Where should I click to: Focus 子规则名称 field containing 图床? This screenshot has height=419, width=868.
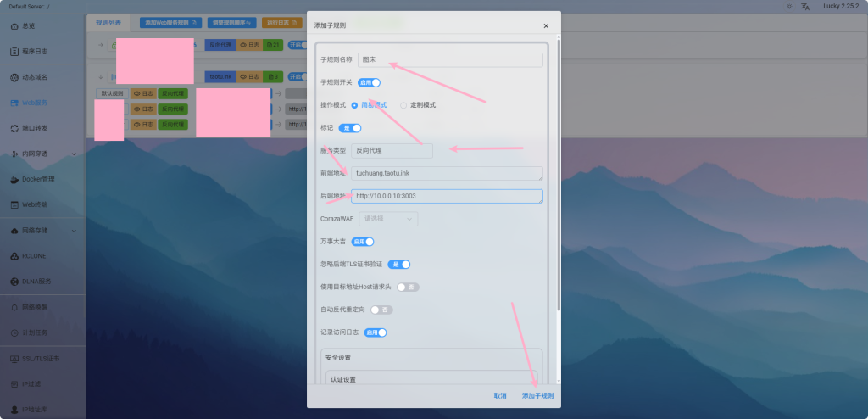tap(450, 60)
